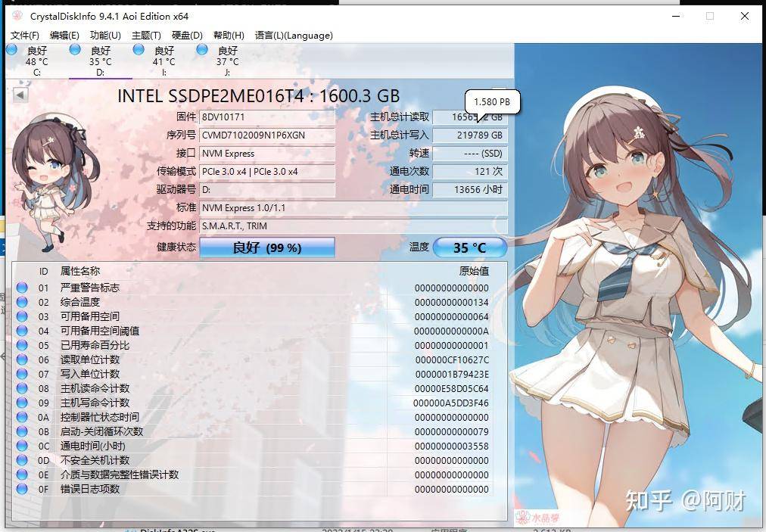Click the status icon for 0A 控制器忙状态时间
This screenshot has width=766, height=532.
pyautogui.click(x=22, y=417)
